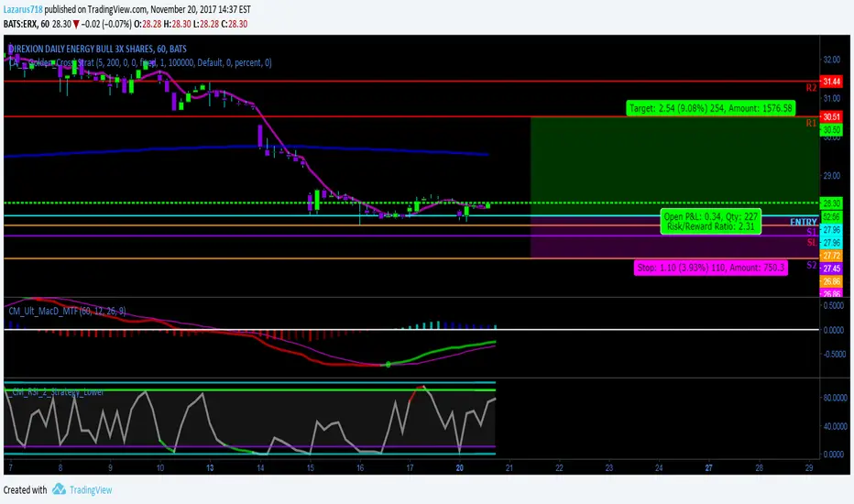Click the magenta Stop 1.10 (3.93%) label
Screen dimensions: 854x504
[711, 268]
